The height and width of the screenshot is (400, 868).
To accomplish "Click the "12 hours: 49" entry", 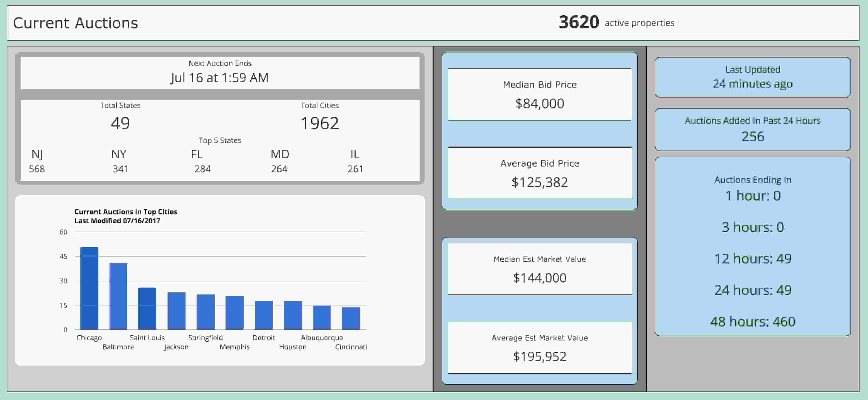I will click(x=753, y=259).
